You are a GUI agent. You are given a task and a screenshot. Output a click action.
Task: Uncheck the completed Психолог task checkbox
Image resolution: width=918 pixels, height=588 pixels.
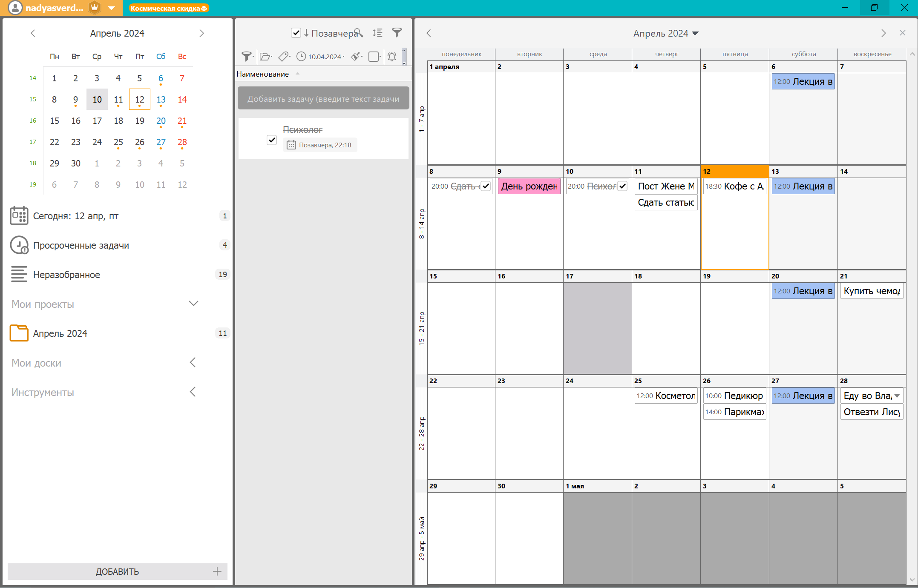pos(272,140)
